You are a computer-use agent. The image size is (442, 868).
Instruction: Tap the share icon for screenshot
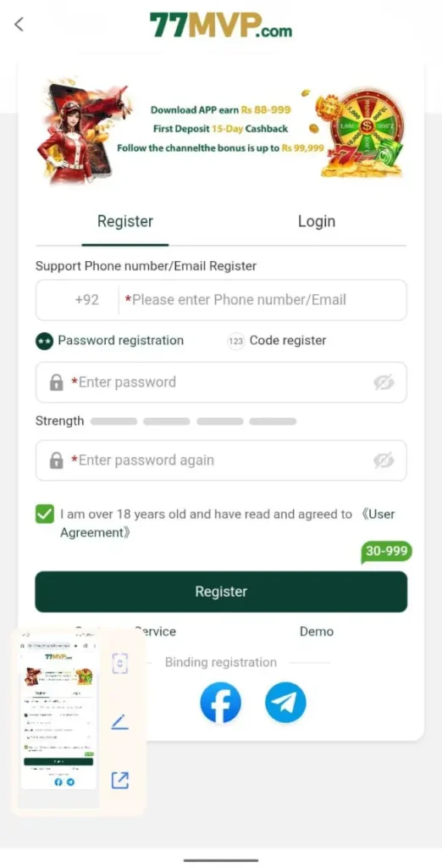120,780
